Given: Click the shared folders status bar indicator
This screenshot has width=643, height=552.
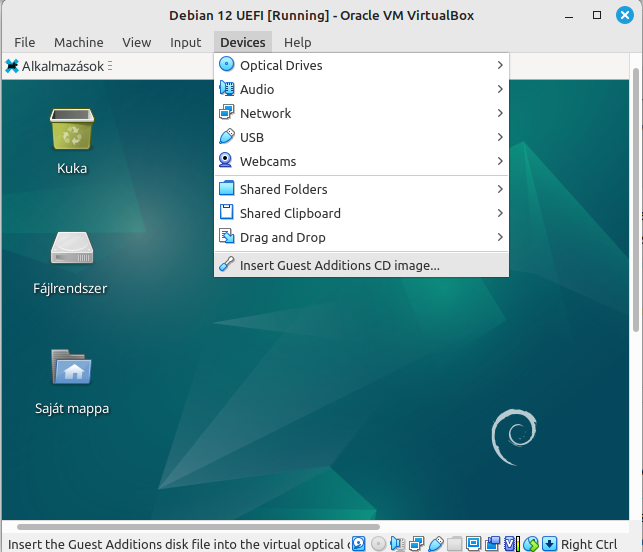Looking at the screenshot, I should coord(455,544).
